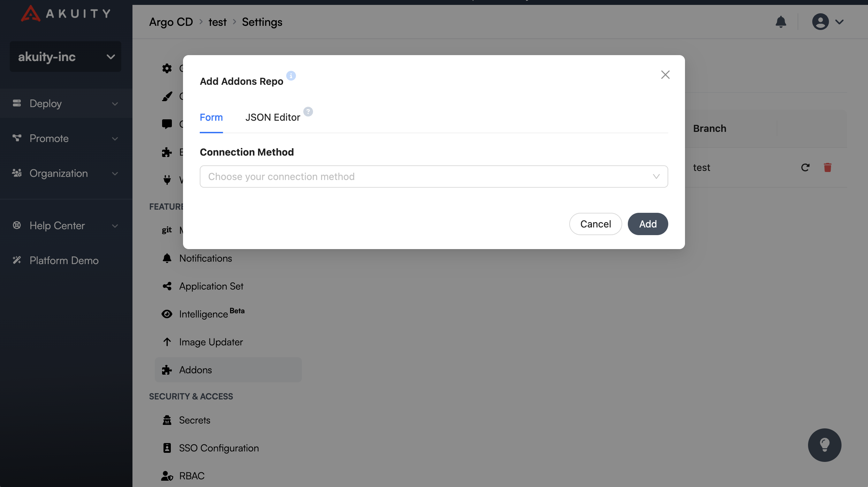Close the Add Addons Repo dialog

point(665,75)
